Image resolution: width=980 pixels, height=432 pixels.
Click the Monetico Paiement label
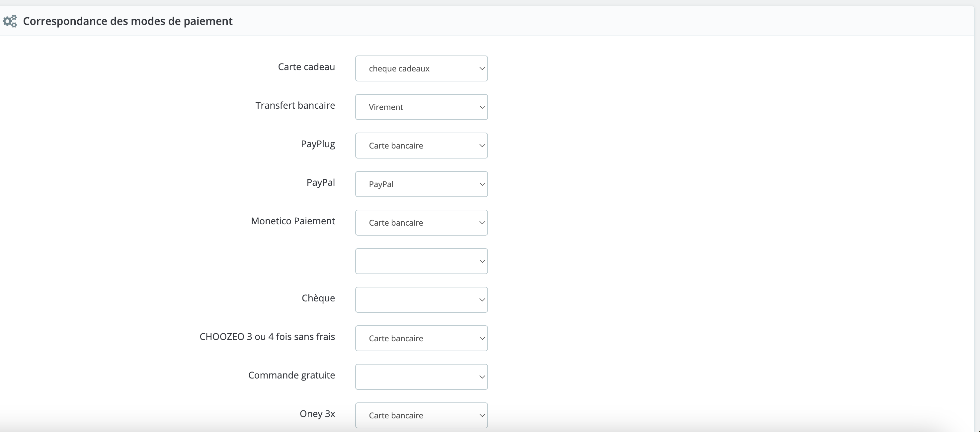tap(293, 221)
